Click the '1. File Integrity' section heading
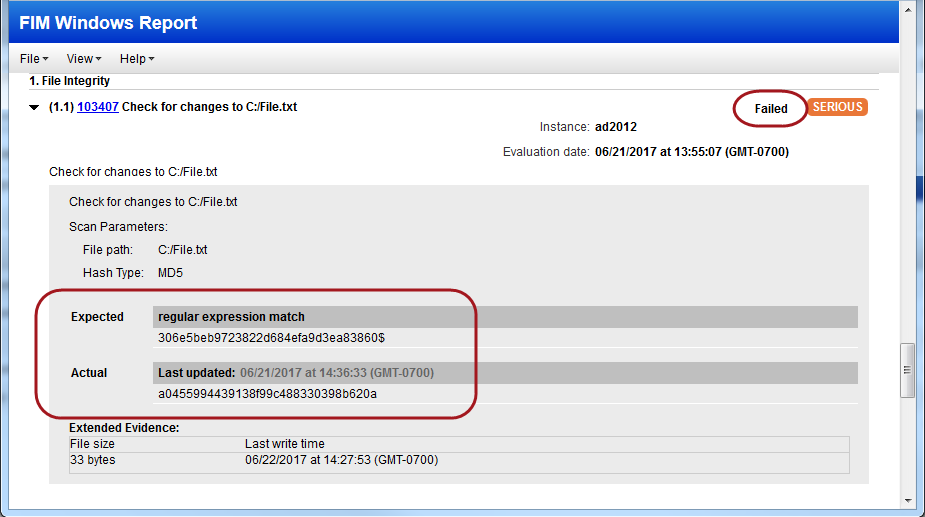Image resolution: width=925 pixels, height=517 pixels. tap(69, 81)
